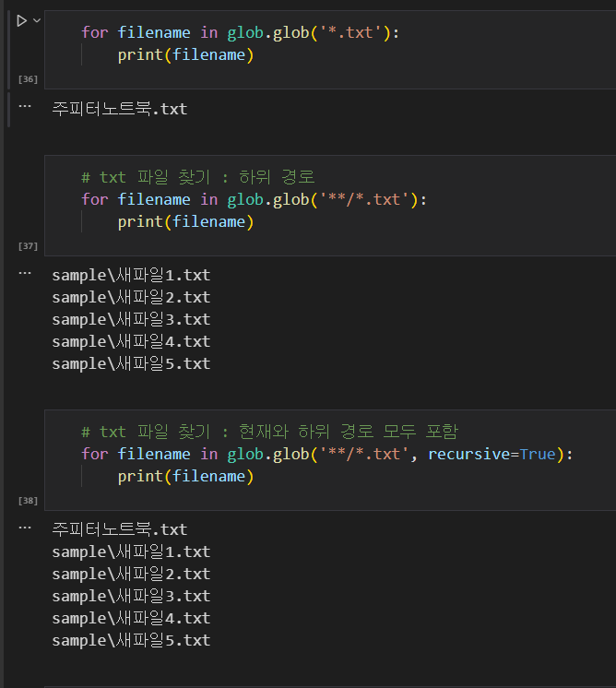Click print(filename) line in cell 38
The width and height of the screenshot is (616, 688).
click(185, 476)
